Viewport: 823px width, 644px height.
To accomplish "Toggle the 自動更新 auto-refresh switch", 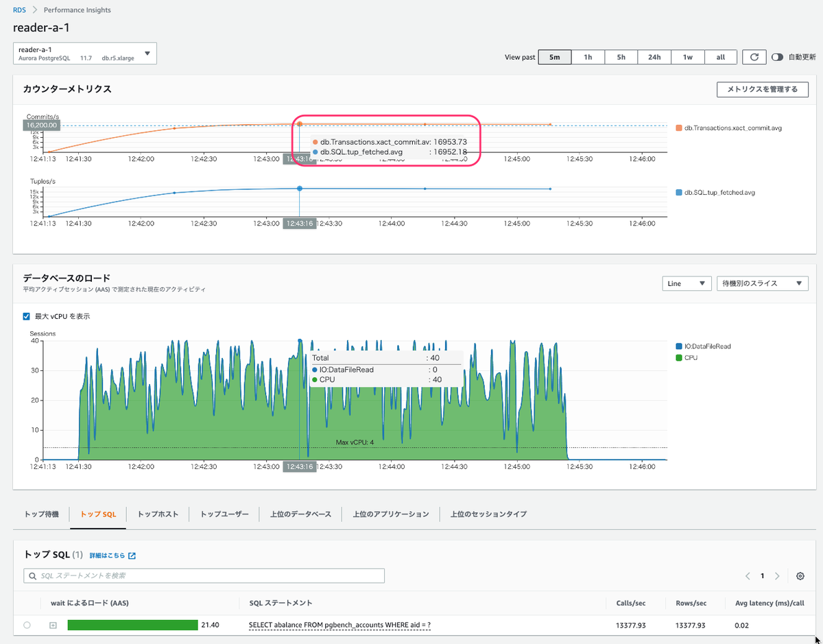I will point(777,58).
